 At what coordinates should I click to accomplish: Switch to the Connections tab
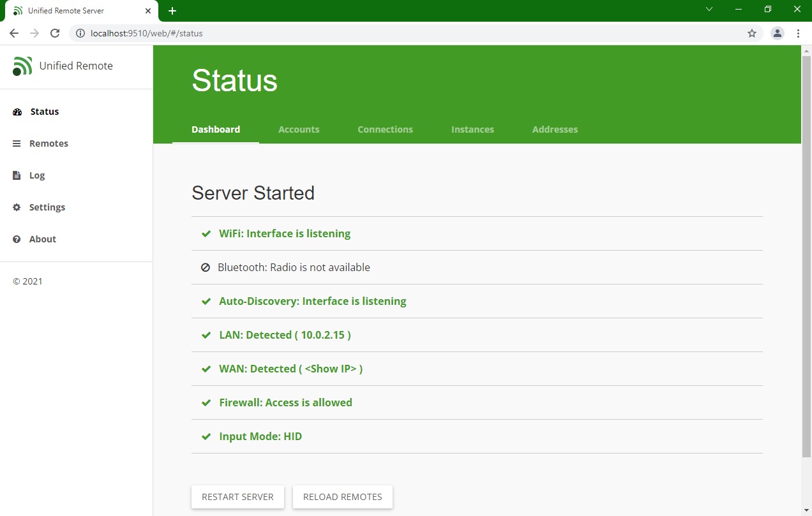coord(385,129)
